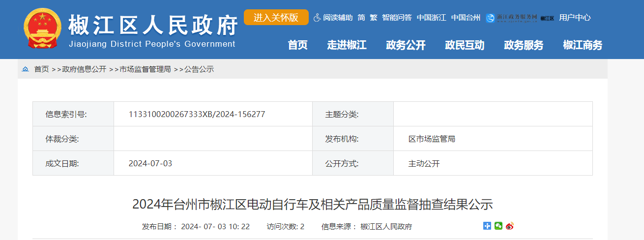This screenshot has height=240, width=644.
Task: Switch to Traditional Chinese (繁)
Action: (374, 18)
